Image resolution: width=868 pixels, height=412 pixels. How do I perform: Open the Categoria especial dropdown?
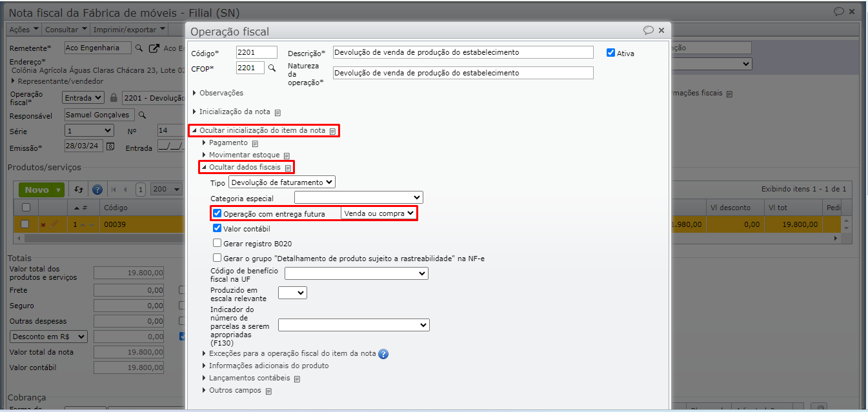click(x=359, y=197)
